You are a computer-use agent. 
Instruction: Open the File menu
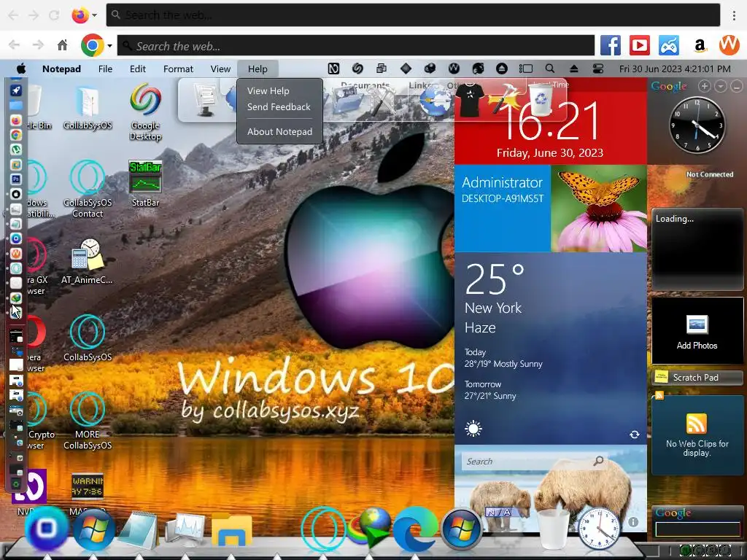click(105, 69)
